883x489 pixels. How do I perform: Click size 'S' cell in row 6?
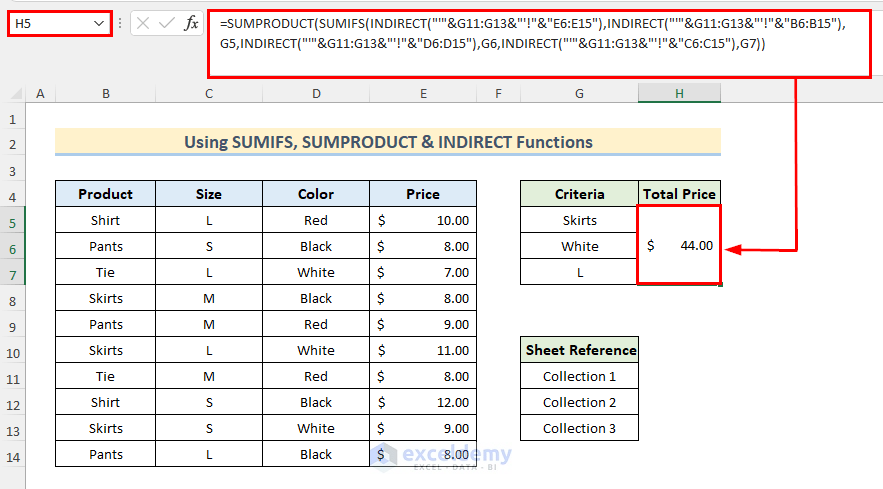[209, 246]
